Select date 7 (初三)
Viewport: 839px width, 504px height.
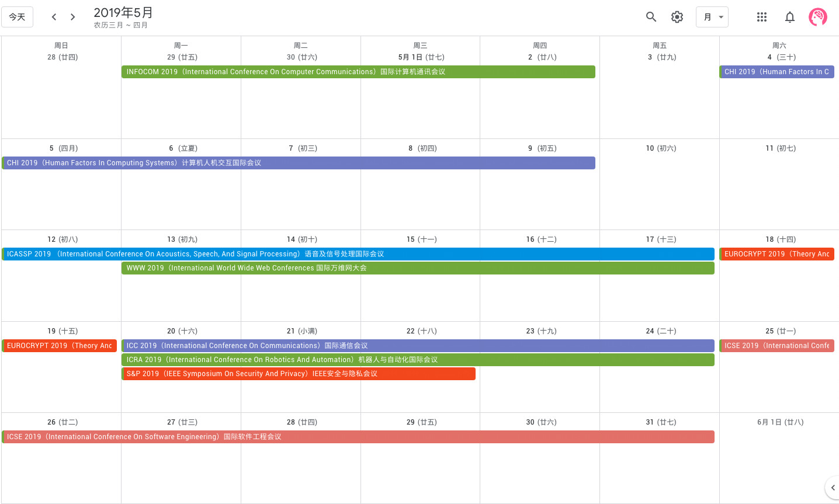pos(303,148)
